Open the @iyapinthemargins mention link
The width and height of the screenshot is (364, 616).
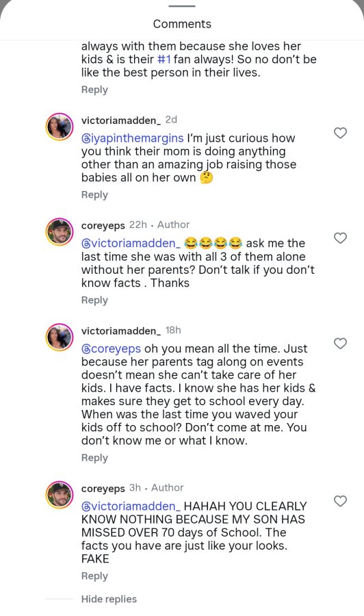(132, 138)
